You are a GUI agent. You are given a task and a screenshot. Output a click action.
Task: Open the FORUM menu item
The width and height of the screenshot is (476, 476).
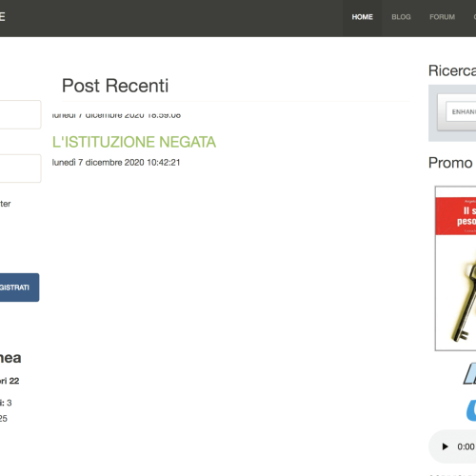coord(442,17)
